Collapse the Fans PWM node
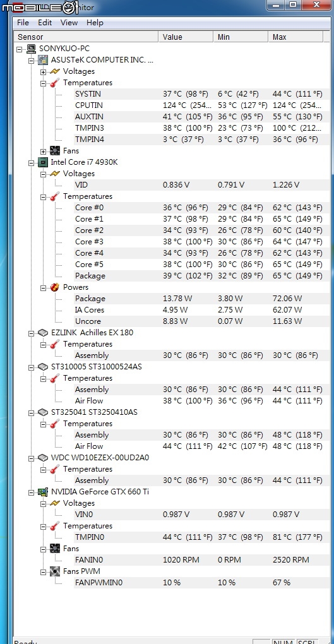 (x=43, y=572)
